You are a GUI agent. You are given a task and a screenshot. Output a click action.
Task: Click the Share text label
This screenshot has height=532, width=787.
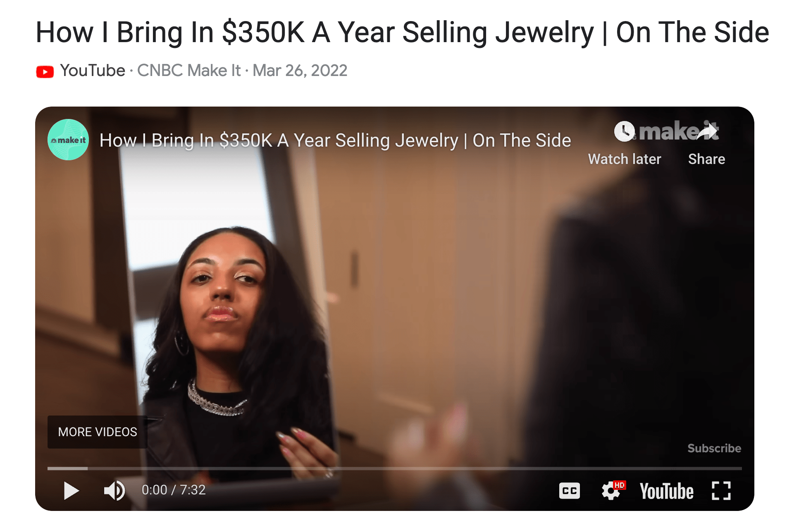point(706,159)
